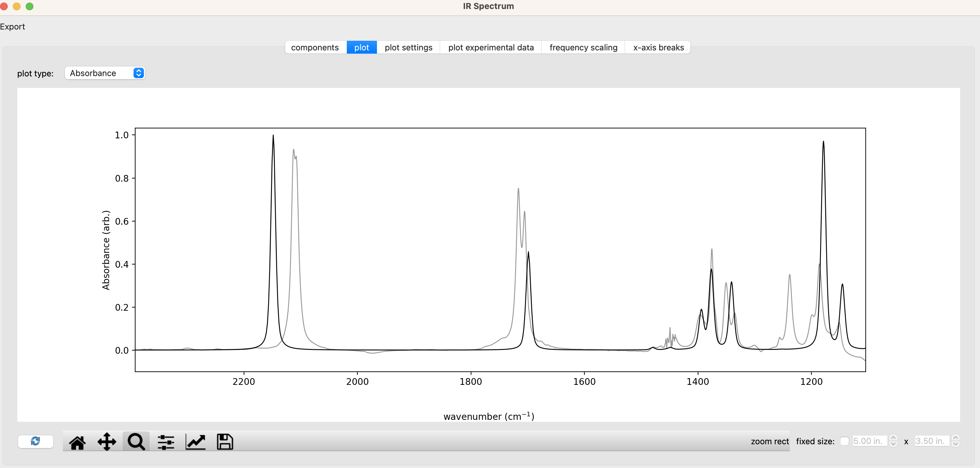Click the yellow macOS minimize button

coord(17,6)
